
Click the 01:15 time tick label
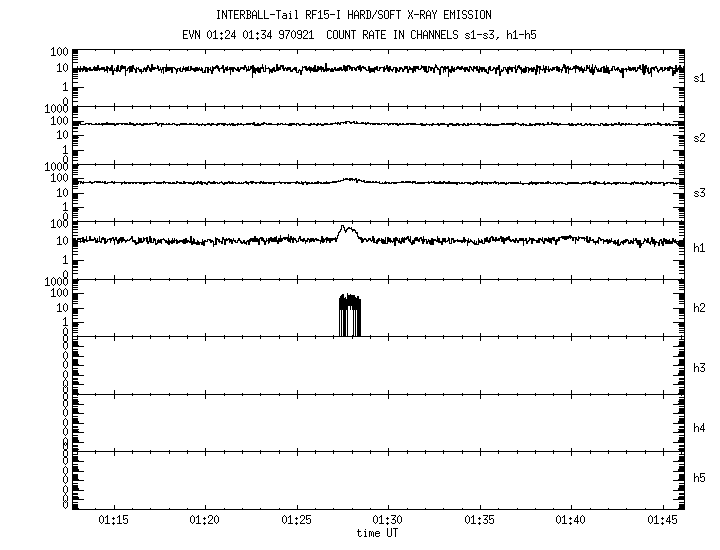click(x=113, y=521)
